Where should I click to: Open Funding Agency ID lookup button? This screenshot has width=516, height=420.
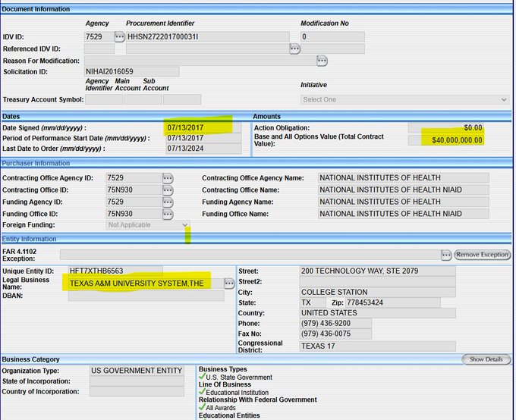pyautogui.click(x=168, y=202)
